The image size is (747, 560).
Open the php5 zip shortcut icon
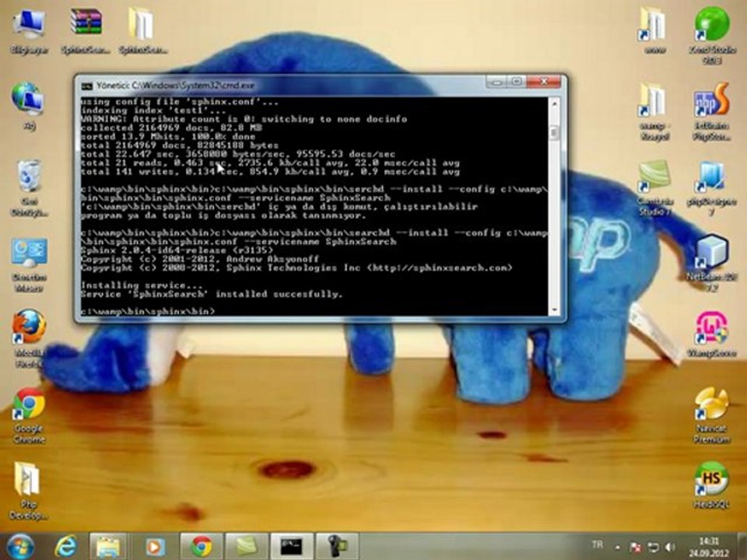[x=712, y=187]
